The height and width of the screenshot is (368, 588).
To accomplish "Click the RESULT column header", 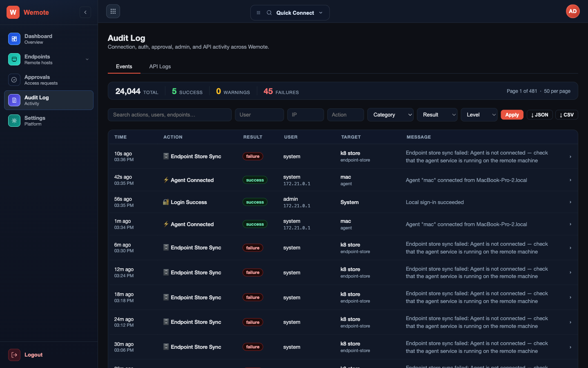I will [253, 137].
